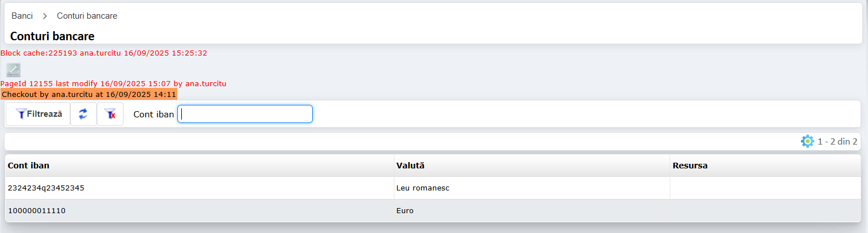Focus the Cont iban filter field
The height and width of the screenshot is (233, 868).
tap(245, 114)
